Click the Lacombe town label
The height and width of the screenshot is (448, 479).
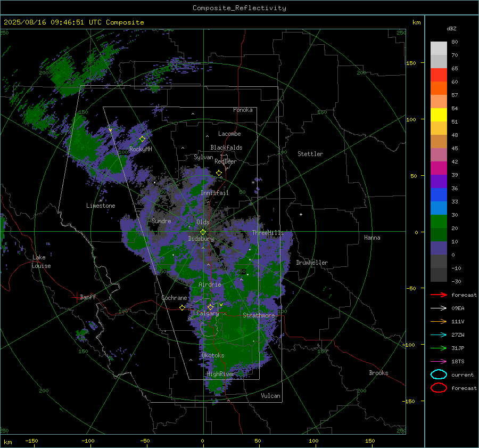point(229,134)
